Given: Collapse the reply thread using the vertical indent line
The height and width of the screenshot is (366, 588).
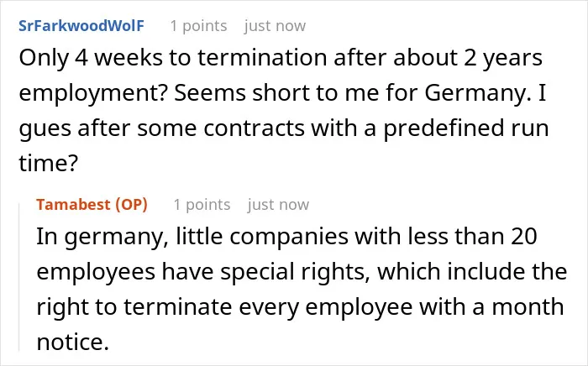Looking at the screenshot, I should click(19, 277).
